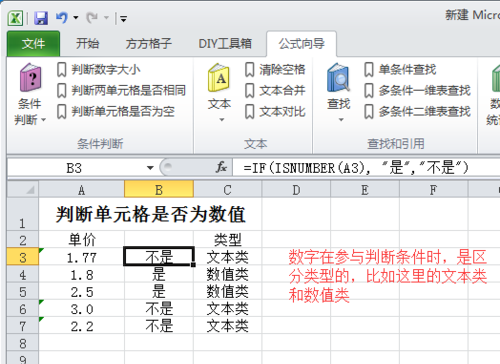This screenshot has height=364, width=500.
Task: Select row 8 header
Action: point(23,343)
